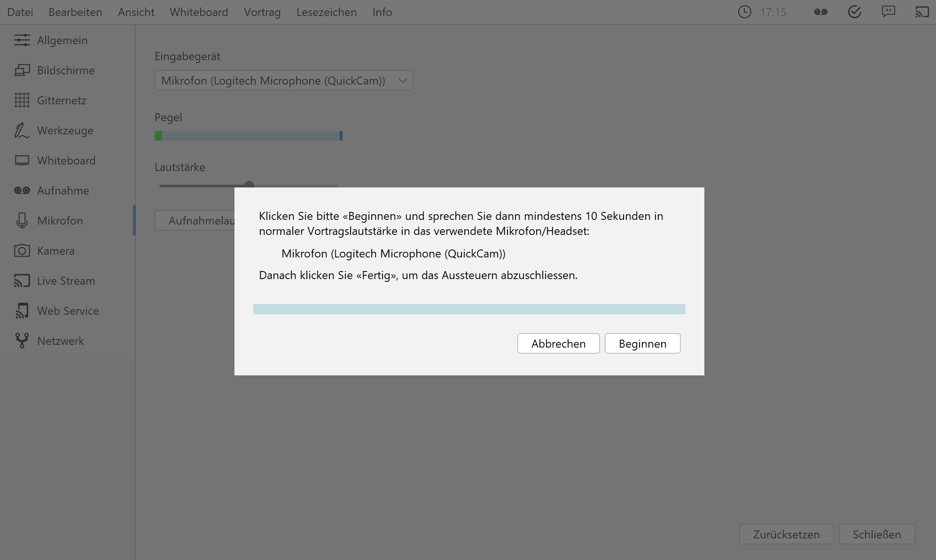Image resolution: width=936 pixels, height=560 pixels.
Task: Open the chat messages icon
Action: 889,12
